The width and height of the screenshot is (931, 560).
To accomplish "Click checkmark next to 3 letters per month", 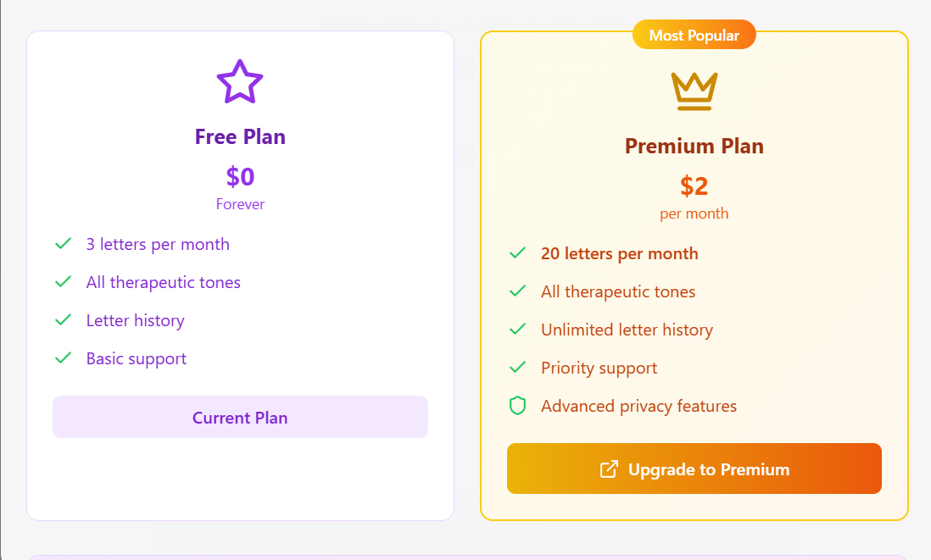I will (x=63, y=244).
